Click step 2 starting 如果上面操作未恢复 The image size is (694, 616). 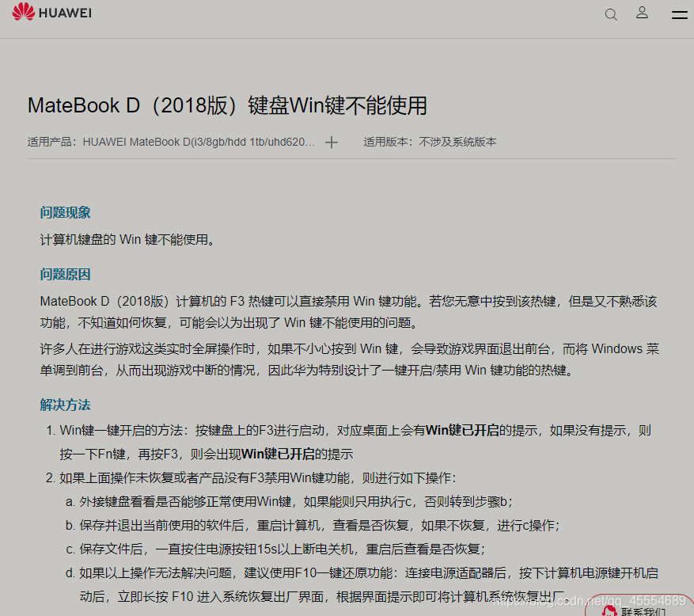[x=251, y=477]
